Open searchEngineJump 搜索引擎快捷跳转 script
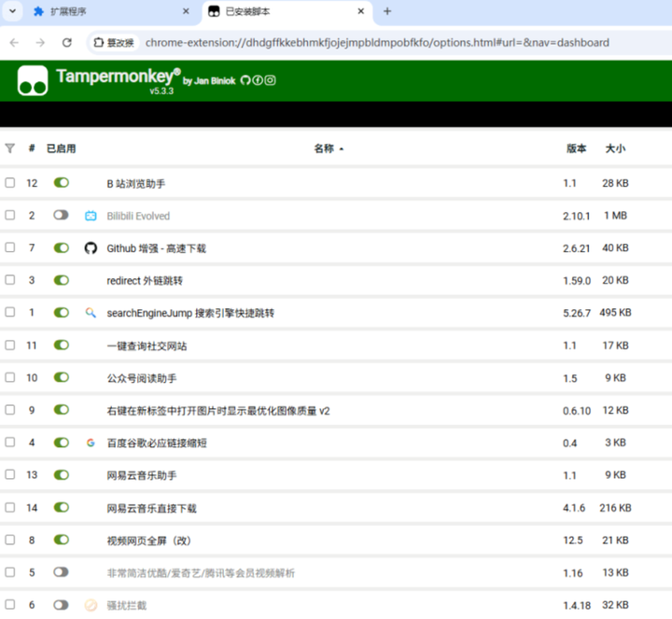 190,313
